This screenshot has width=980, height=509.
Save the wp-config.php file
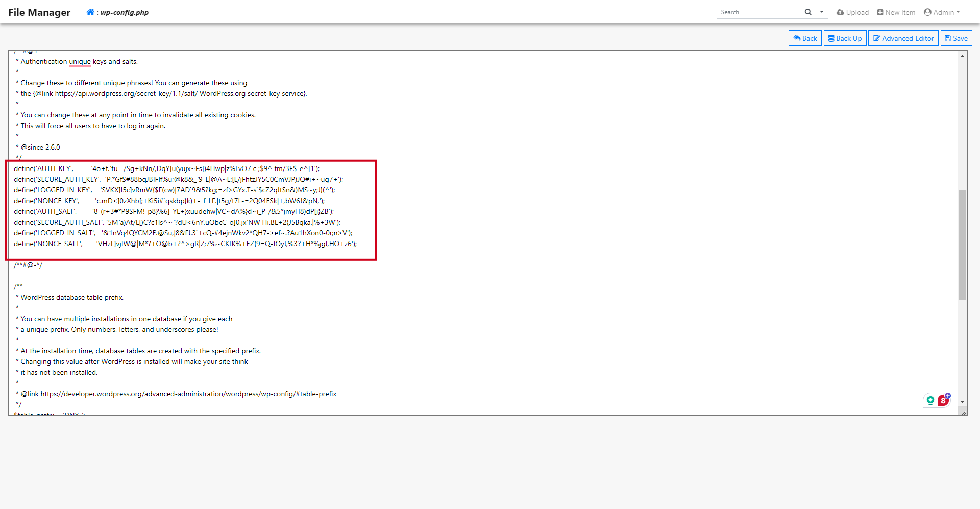(x=956, y=38)
